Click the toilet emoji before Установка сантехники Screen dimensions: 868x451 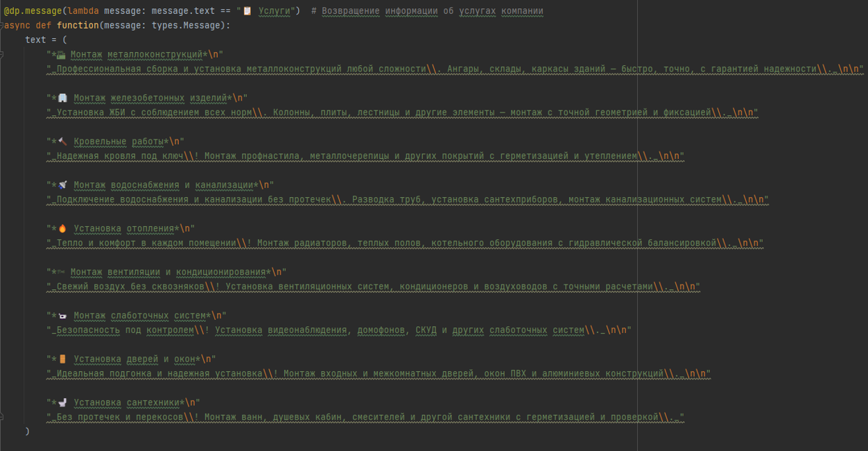pos(63,402)
